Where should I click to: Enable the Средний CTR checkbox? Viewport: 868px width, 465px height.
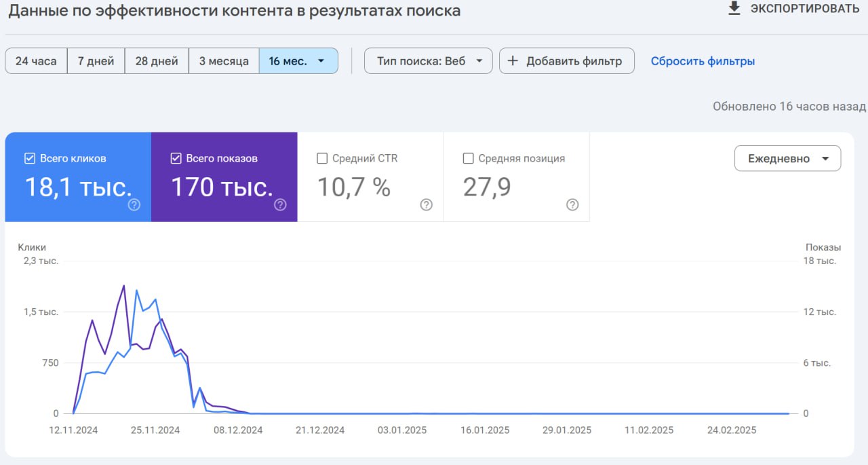322,158
